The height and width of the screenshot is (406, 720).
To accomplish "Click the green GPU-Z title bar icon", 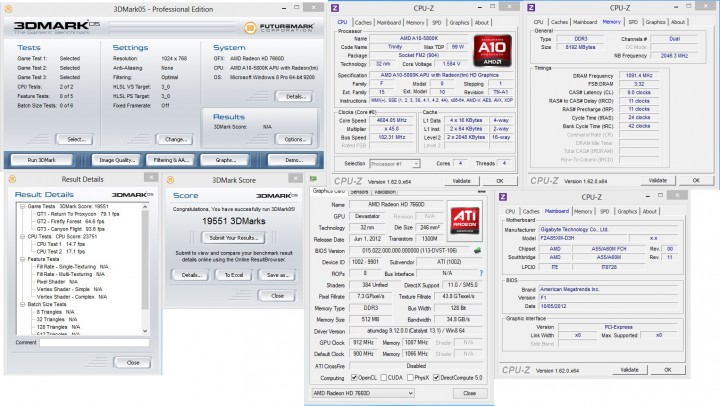I will click(313, 178).
